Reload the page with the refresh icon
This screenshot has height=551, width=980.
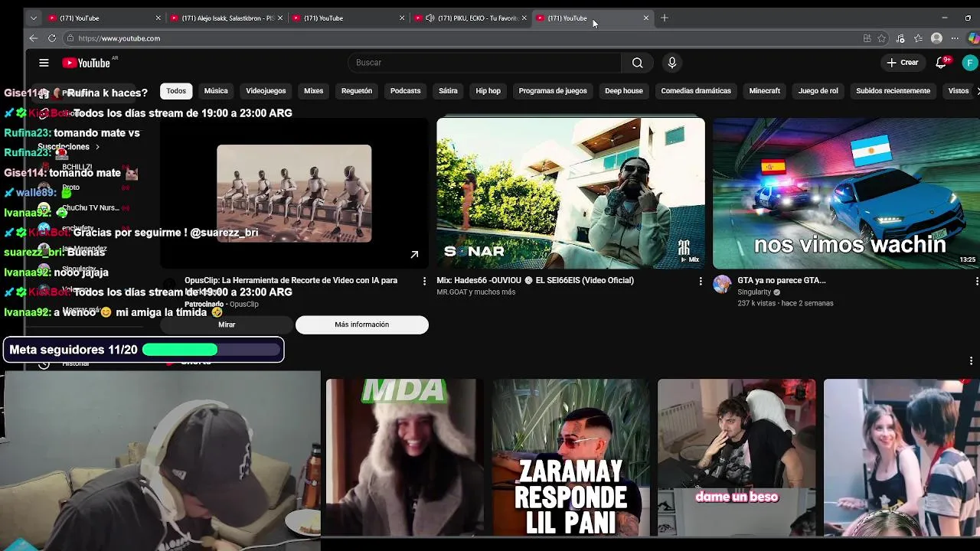52,38
